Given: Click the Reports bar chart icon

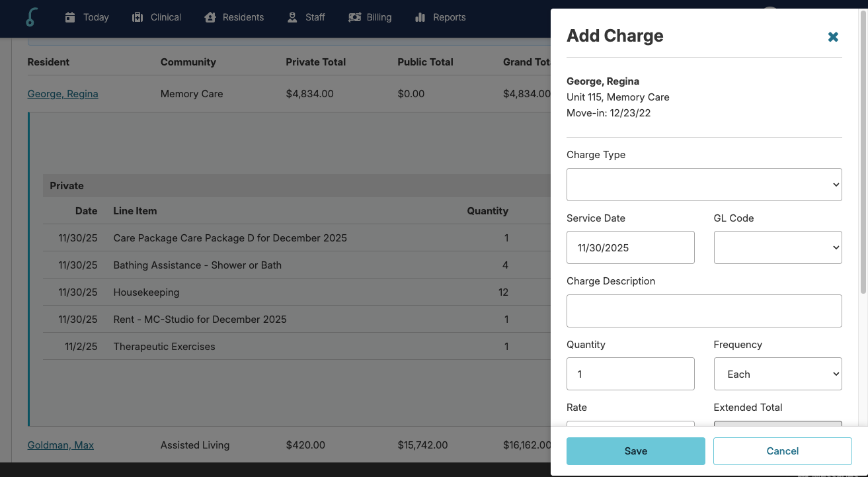Looking at the screenshot, I should coord(420,17).
